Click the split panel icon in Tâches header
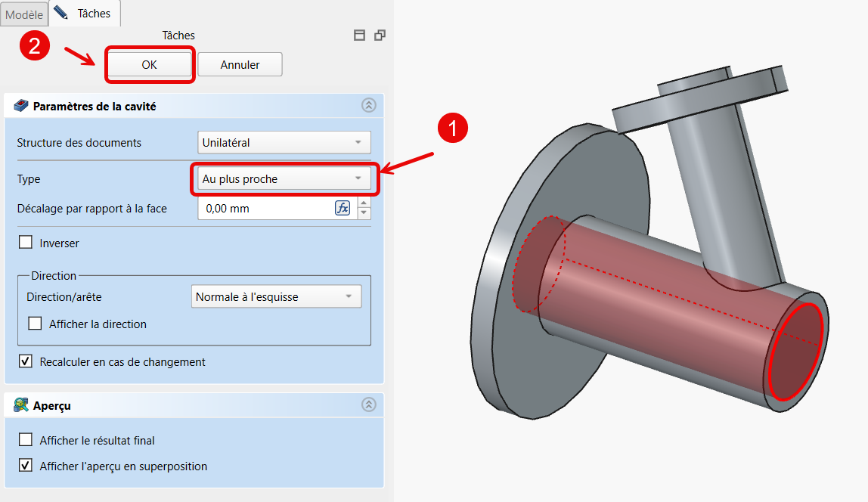 tap(360, 35)
